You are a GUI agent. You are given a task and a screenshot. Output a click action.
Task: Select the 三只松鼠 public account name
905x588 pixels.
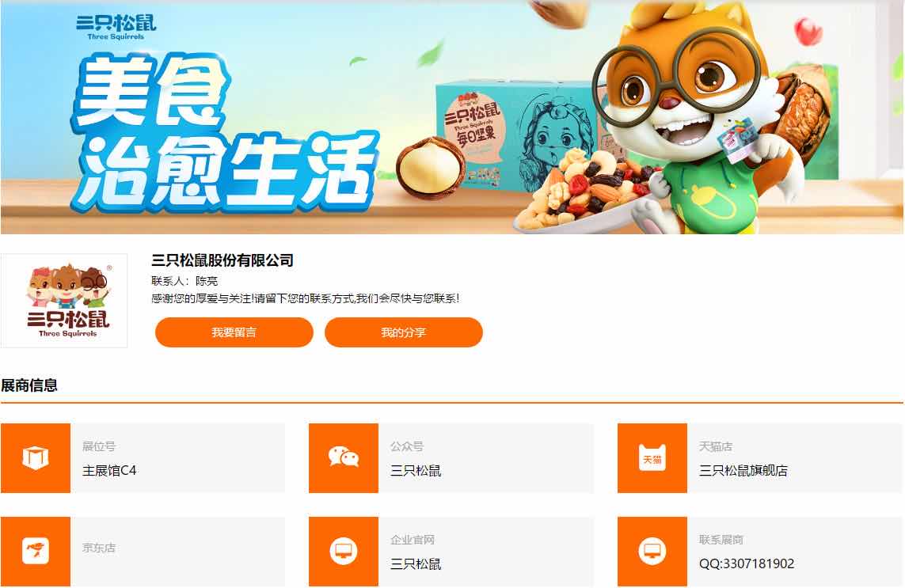pyautogui.click(x=416, y=471)
